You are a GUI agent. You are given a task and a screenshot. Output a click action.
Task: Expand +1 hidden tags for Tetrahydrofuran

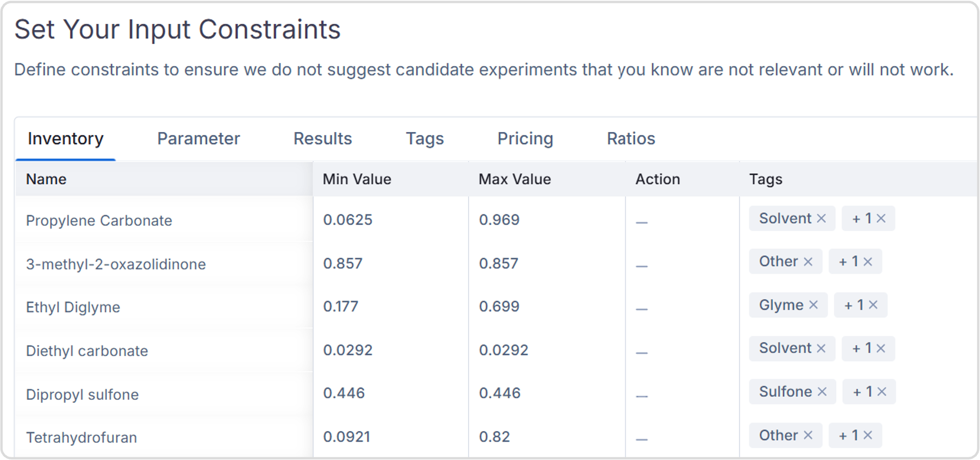848,435
